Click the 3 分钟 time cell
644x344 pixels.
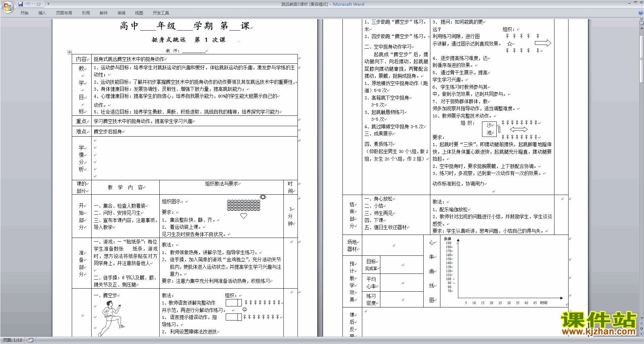[290, 216]
